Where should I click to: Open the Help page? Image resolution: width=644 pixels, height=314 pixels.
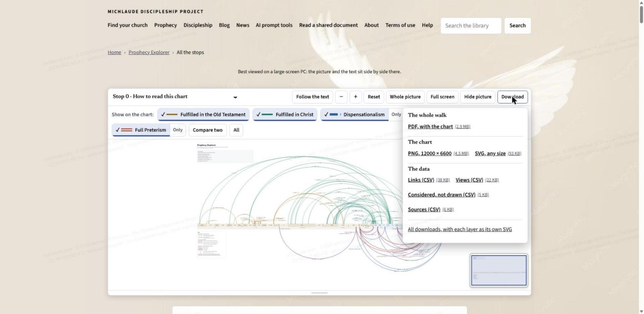(x=427, y=25)
